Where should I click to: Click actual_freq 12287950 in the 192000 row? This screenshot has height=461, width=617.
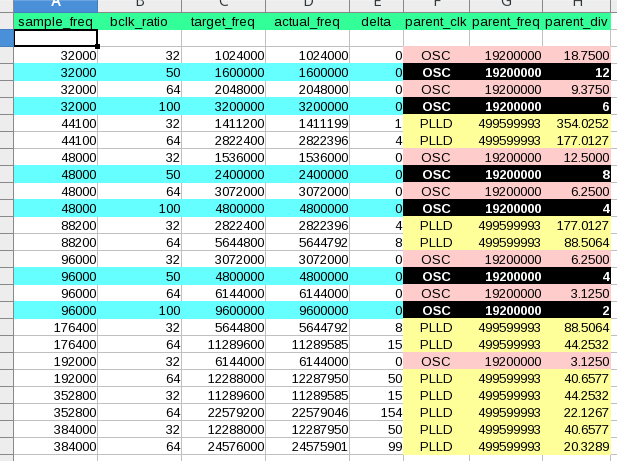tap(307, 378)
